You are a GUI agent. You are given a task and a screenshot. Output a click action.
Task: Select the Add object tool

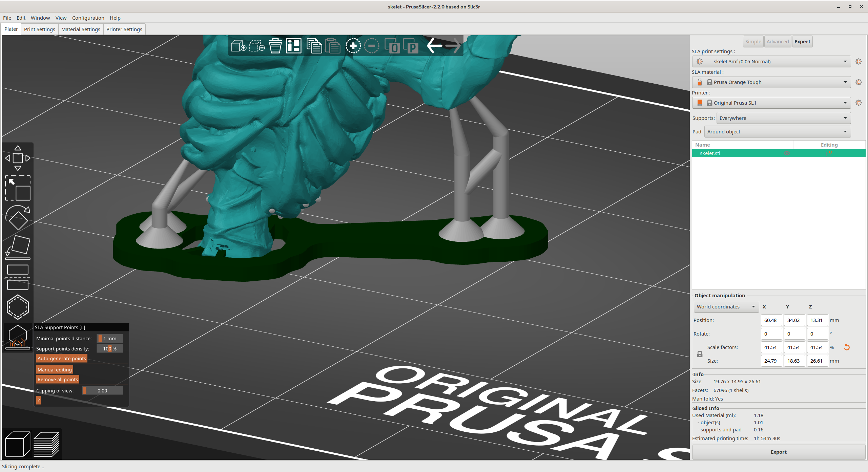[239, 46]
